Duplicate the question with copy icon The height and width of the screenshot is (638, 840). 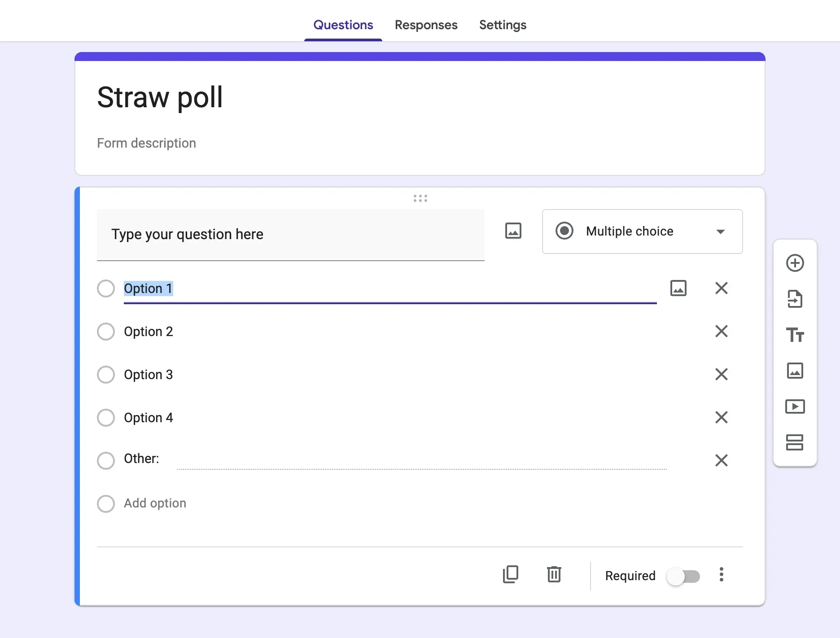(511, 574)
